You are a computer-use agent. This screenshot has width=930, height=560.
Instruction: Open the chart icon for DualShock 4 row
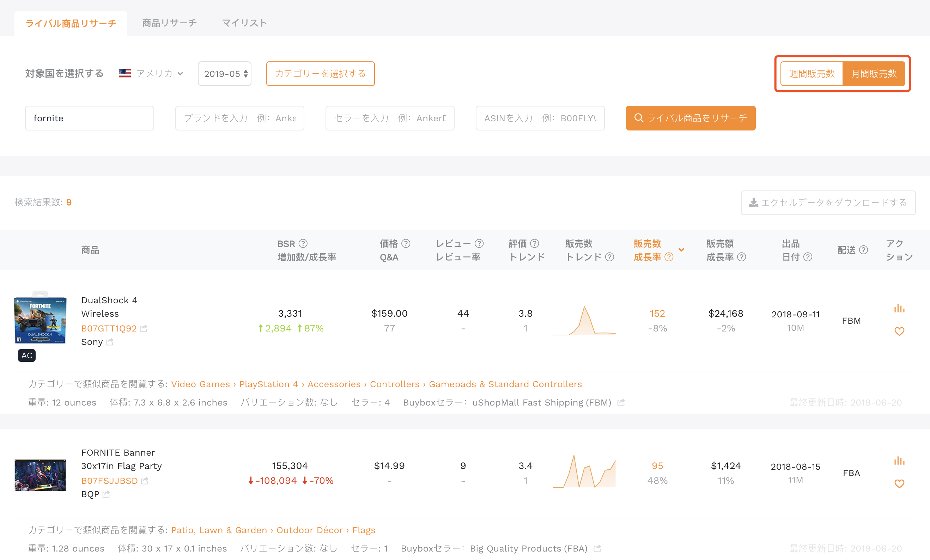click(x=899, y=308)
